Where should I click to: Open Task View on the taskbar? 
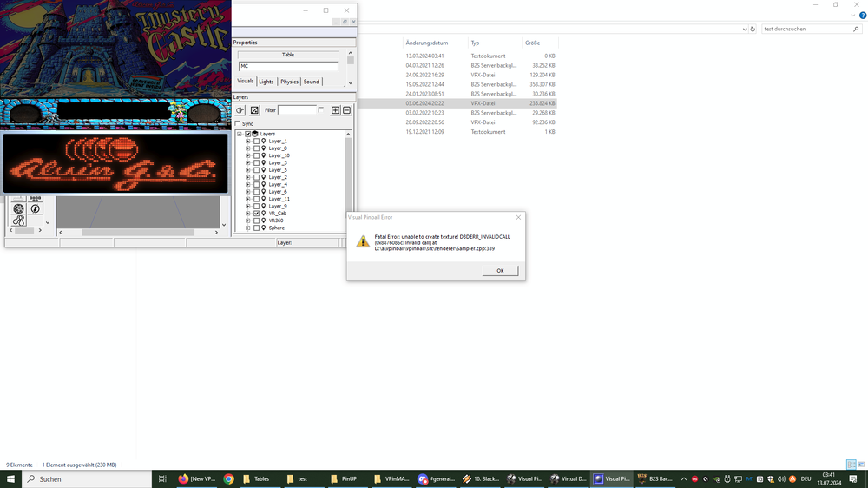coord(162,478)
